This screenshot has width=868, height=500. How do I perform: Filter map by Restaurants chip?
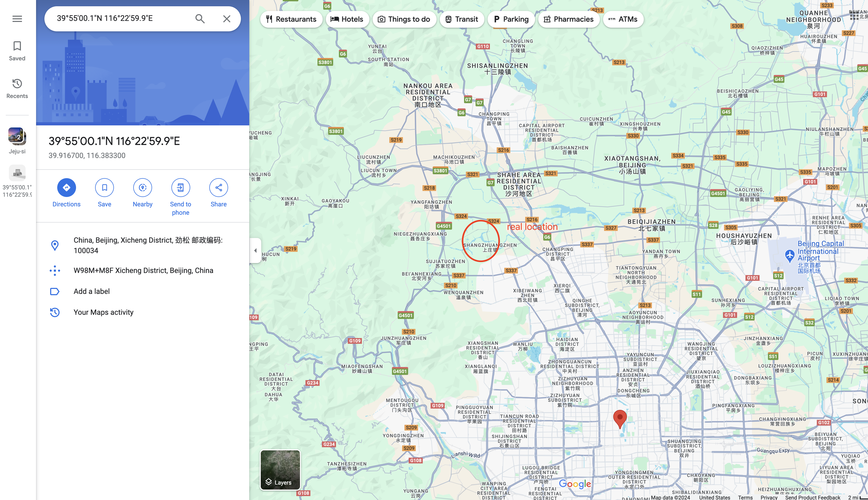291,19
